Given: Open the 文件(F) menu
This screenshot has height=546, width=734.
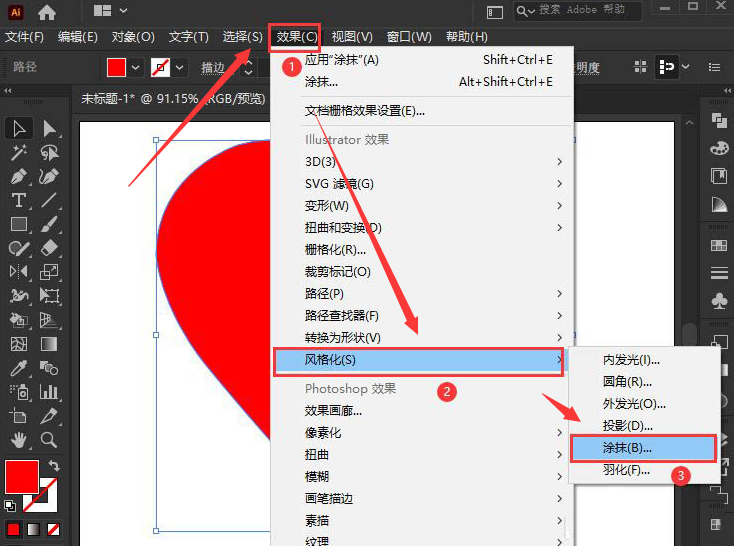Looking at the screenshot, I should tap(24, 37).
